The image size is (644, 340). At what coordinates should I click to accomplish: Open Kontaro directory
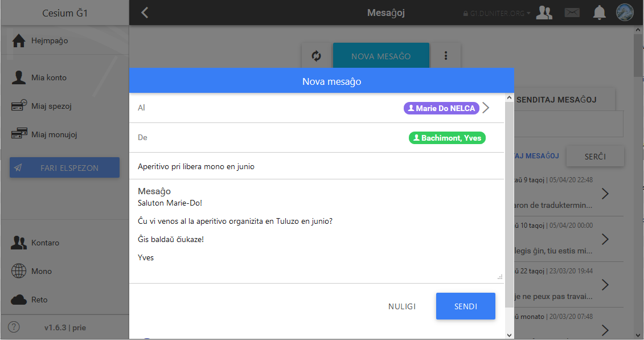click(x=64, y=243)
